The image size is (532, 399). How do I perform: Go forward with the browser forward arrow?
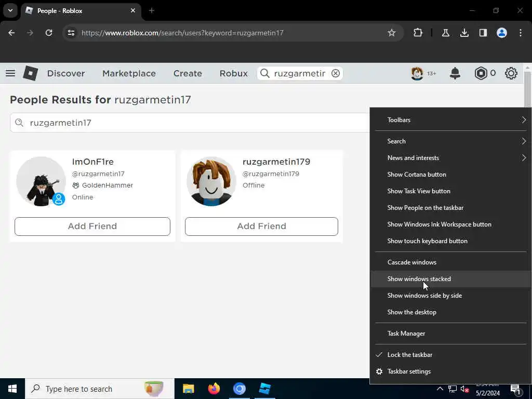[x=30, y=33]
